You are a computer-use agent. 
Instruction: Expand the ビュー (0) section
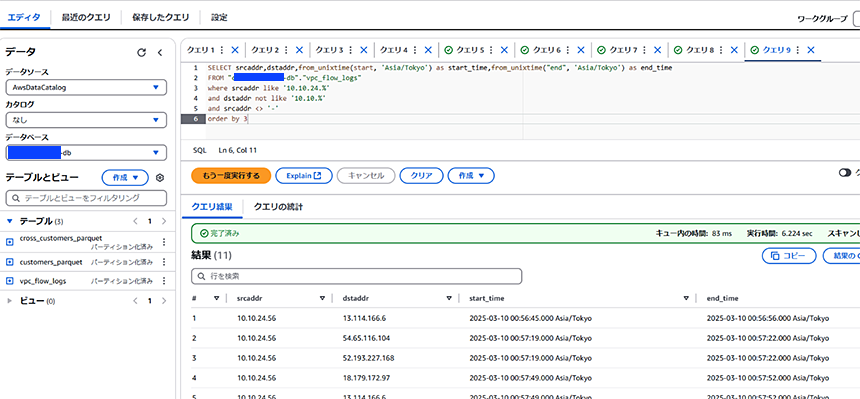pyautogui.click(x=9, y=301)
